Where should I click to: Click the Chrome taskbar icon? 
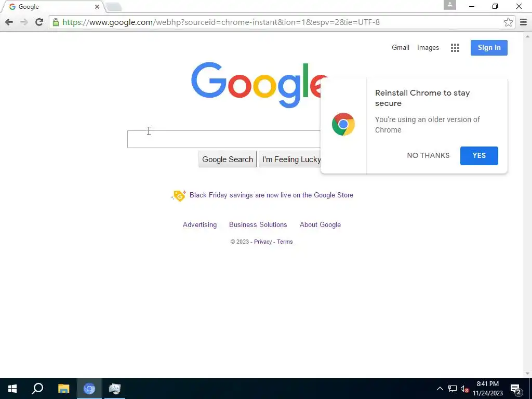pyautogui.click(x=89, y=389)
